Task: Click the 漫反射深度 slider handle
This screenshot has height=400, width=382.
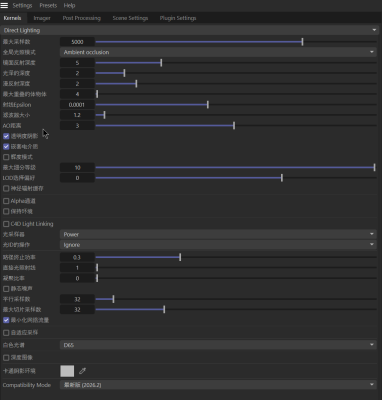Action: (136, 83)
